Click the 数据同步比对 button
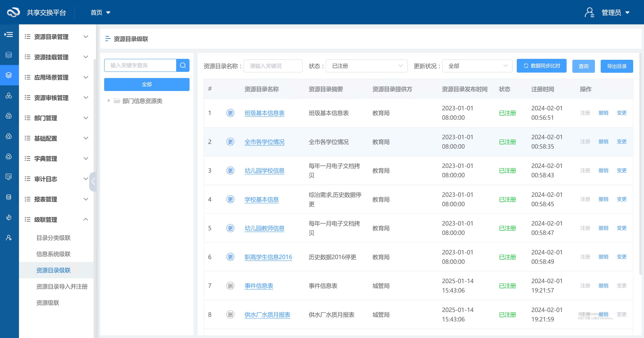The width and height of the screenshot is (644, 338). [x=541, y=66]
